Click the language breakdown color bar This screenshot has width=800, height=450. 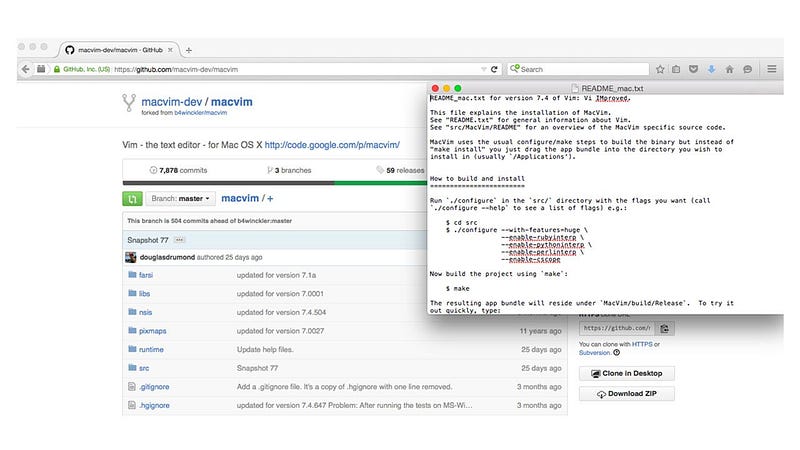[x=274, y=183]
